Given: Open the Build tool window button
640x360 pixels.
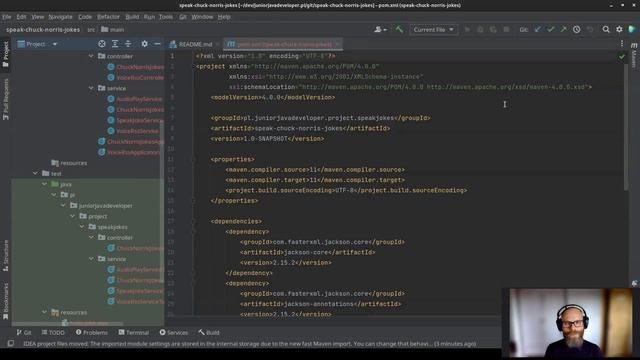Looking at the screenshot, I should (209, 333).
